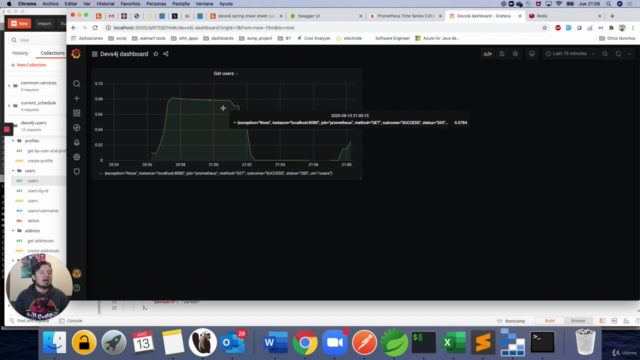Collapse address folder in Postman

(x=13, y=231)
